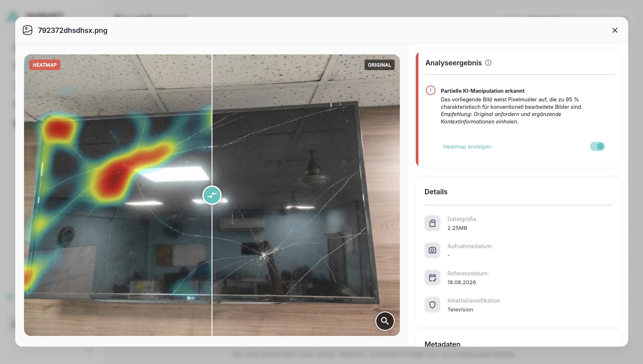Screen dimensions: 643x364
Task: Click the Metadaten section heading
Action: [x=442, y=344]
